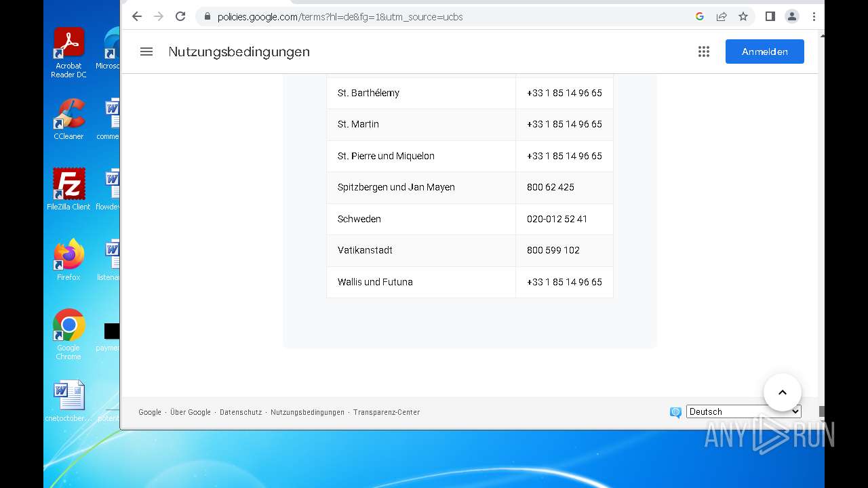Click the address bar URL

click(x=340, y=16)
